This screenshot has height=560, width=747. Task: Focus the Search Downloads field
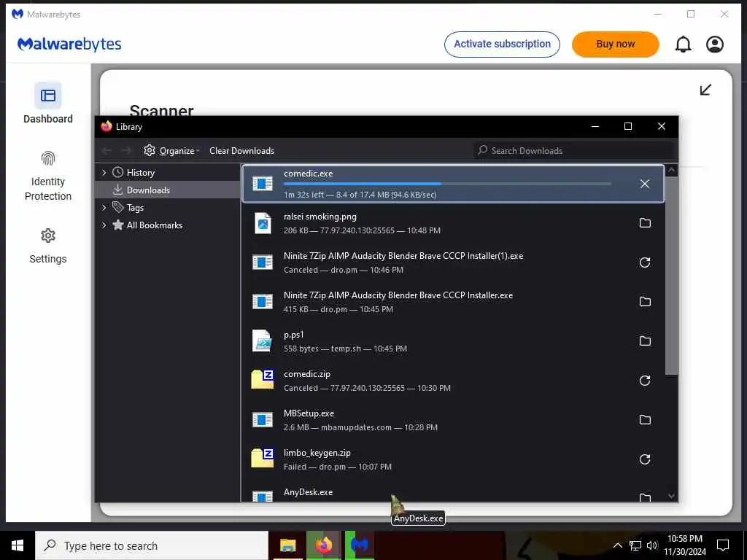click(576, 150)
